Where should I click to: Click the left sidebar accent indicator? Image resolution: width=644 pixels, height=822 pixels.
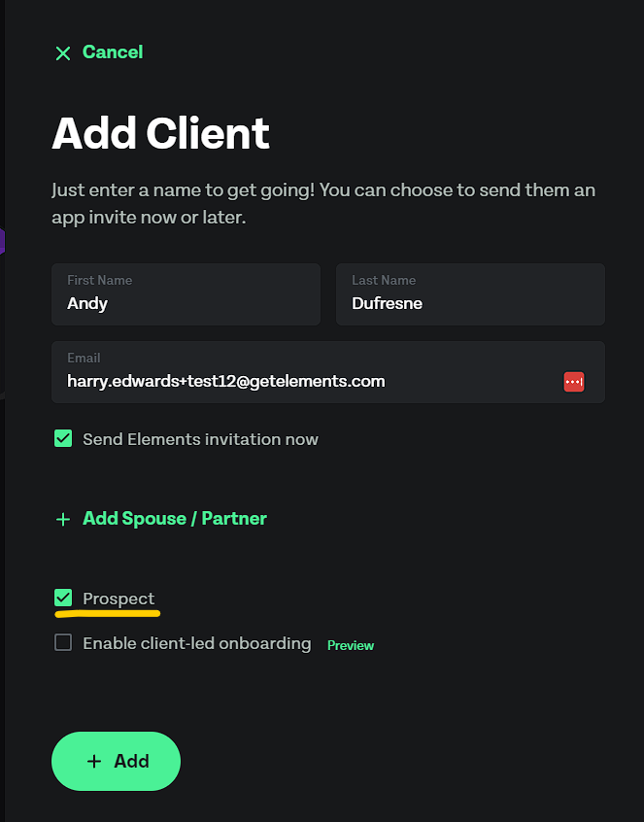(2, 241)
